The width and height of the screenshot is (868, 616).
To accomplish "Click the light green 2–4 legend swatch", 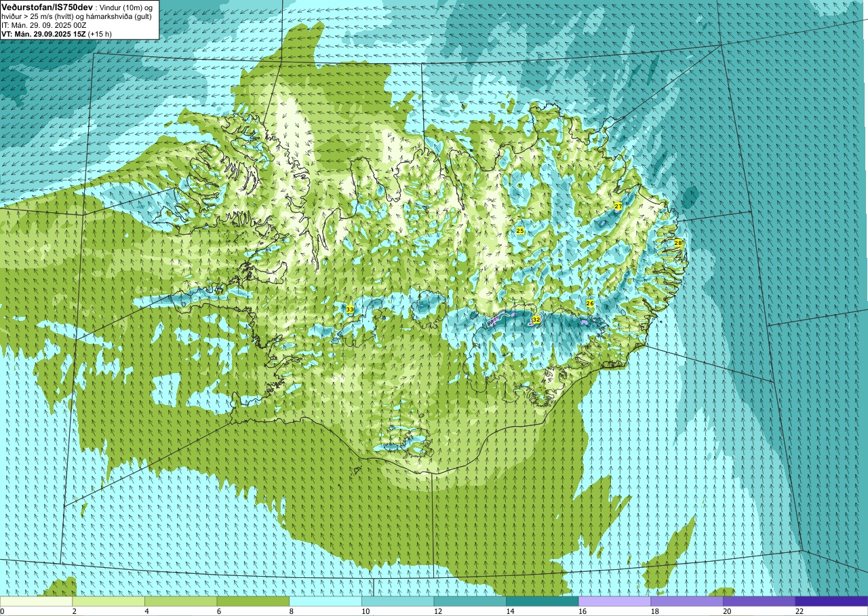I will click(x=108, y=601).
